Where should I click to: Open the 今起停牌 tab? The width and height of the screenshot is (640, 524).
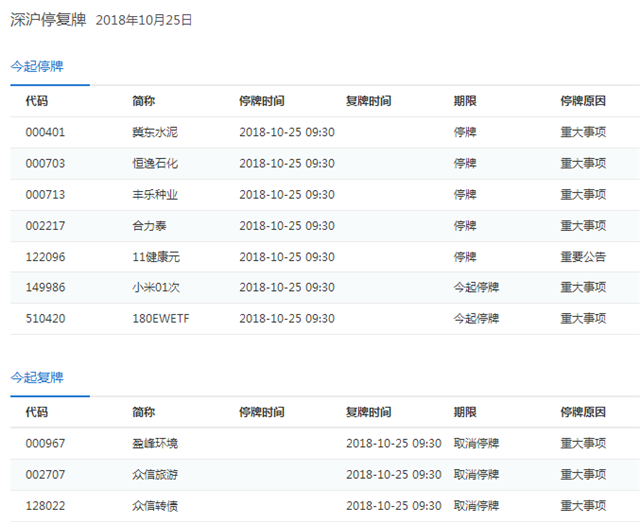click(x=37, y=66)
